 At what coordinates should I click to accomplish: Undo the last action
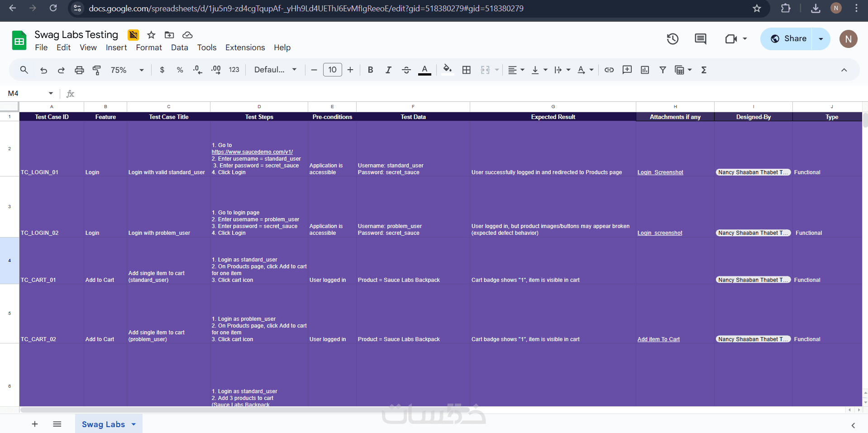(x=43, y=70)
